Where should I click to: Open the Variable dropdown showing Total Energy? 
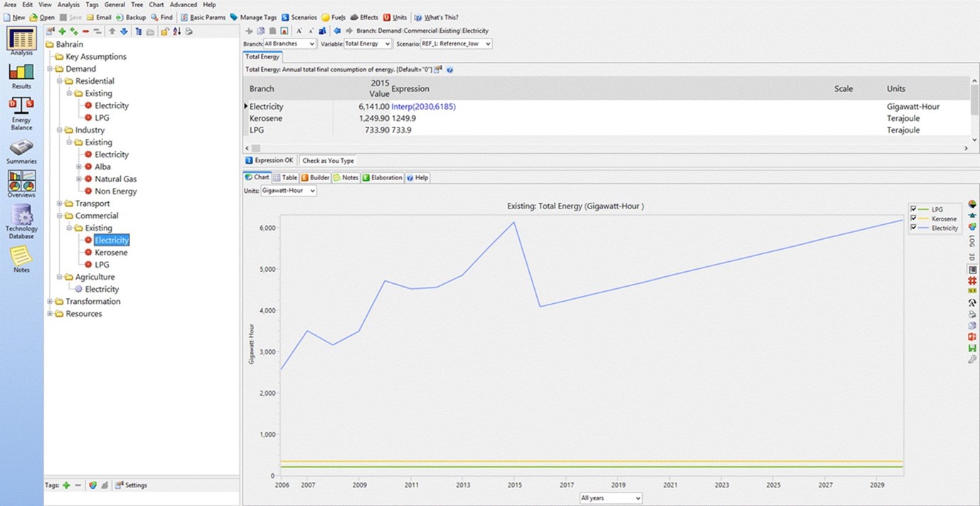point(368,44)
